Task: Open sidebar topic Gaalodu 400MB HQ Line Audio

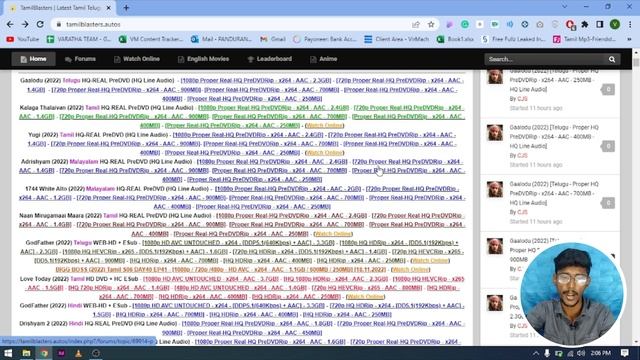Action: [x=554, y=137]
